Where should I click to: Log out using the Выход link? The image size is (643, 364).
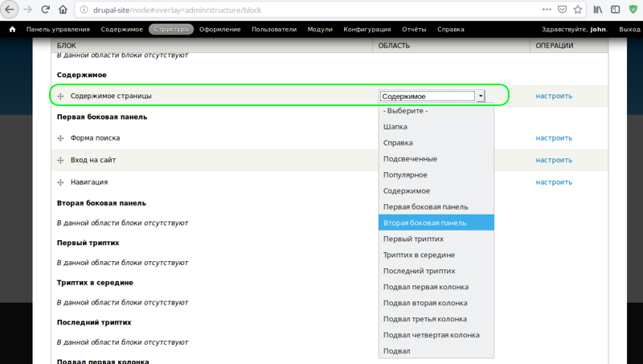click(629, 30)
